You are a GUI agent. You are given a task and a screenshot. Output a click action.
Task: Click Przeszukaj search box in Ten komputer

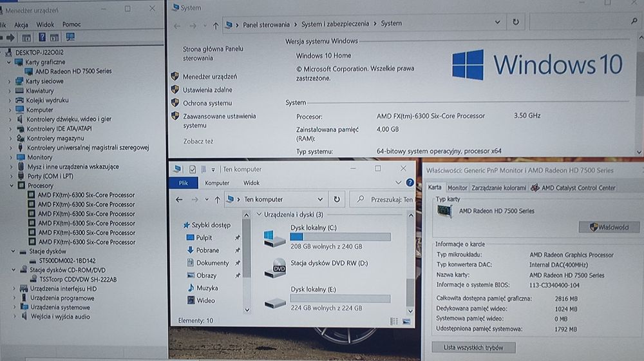pyautogui.click(x=382, y=199)
